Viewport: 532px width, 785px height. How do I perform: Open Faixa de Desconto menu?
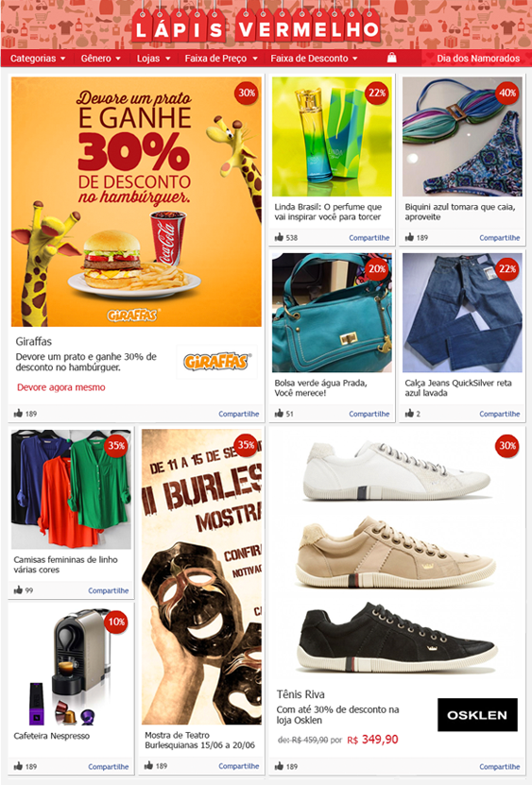pos(314,58)
